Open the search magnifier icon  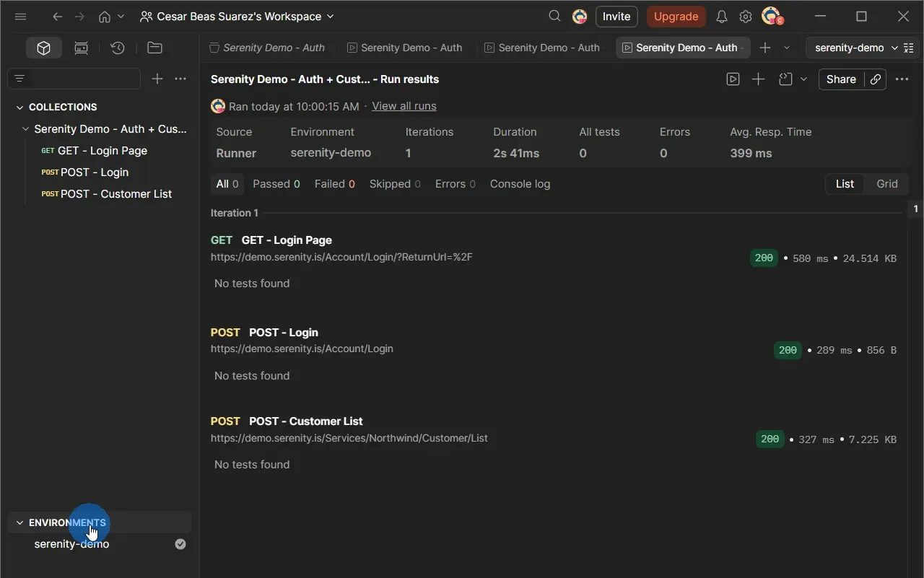pos(554,15)
